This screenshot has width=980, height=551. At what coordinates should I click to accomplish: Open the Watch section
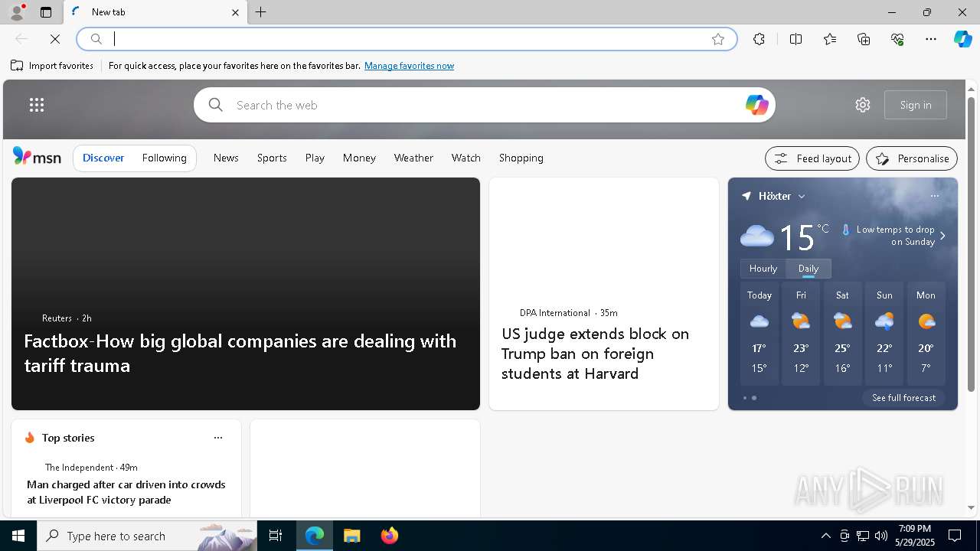point(466,158)
